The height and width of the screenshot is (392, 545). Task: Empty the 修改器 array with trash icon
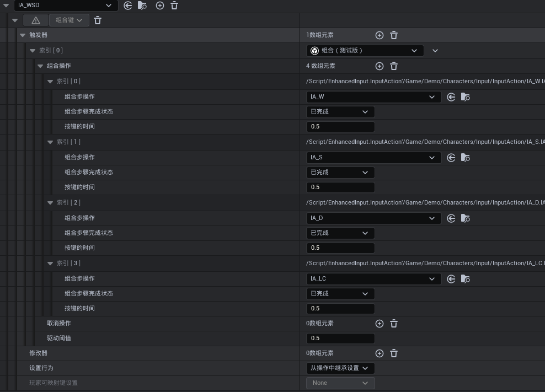[394, 353]
